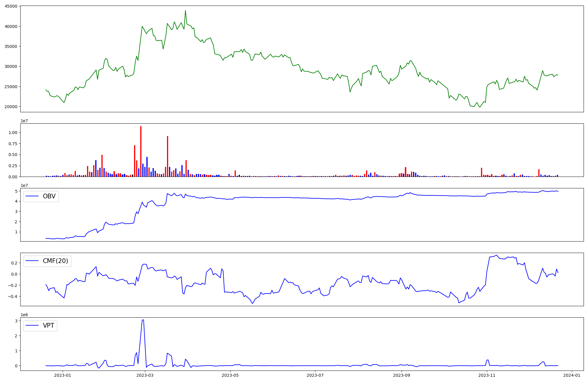Image resolution: width=588 pixels, height=382 pixels.
Task: Click the tallest red volume bar
Action: pyautogui.click(x=141, y=151)
